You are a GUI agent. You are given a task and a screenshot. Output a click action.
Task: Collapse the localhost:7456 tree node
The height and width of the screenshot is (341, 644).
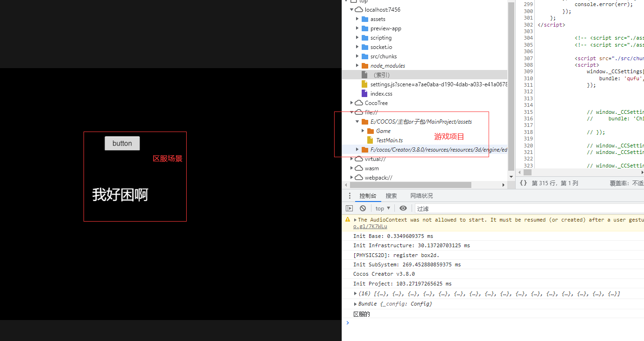(352, 10)
